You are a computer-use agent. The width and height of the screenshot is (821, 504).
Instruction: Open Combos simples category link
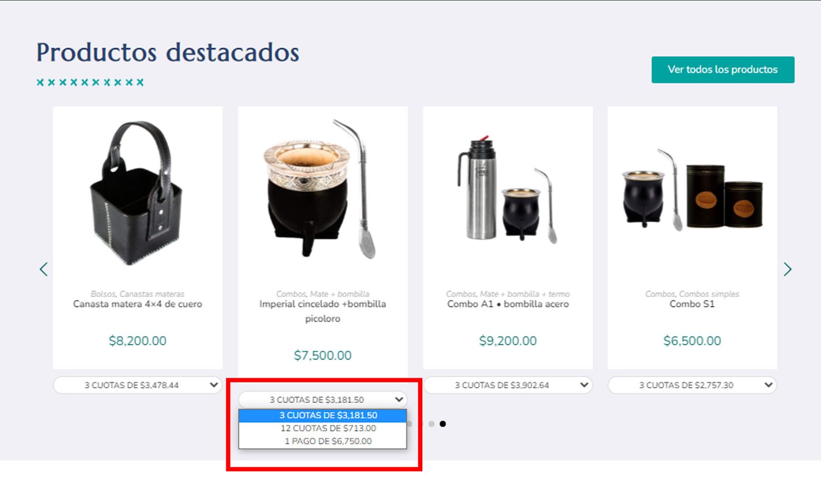tap(709, 294)
